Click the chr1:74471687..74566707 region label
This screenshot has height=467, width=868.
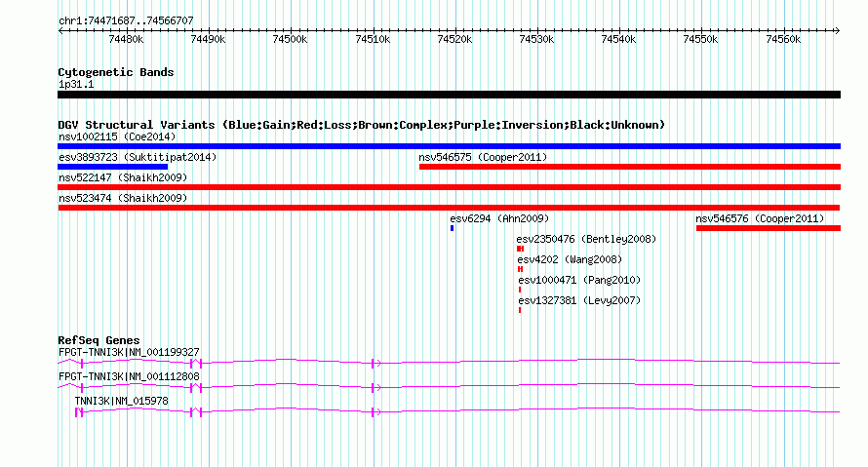(x=126, y=20)
